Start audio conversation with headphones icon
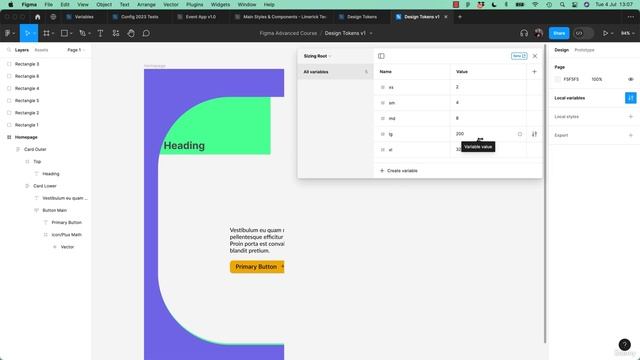This screenshot has height=360, width=640. (524, 33)
